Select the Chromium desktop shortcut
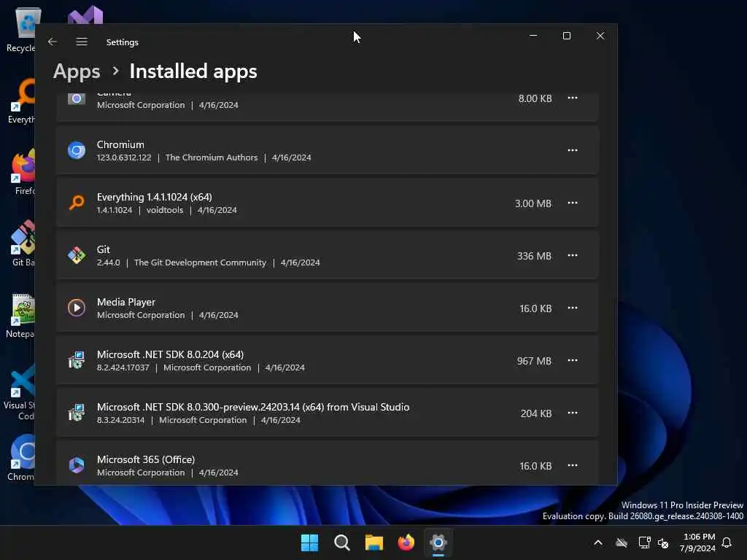Image resolution: width=747 pixels, height=560 pixels. [x=22, y=458]
